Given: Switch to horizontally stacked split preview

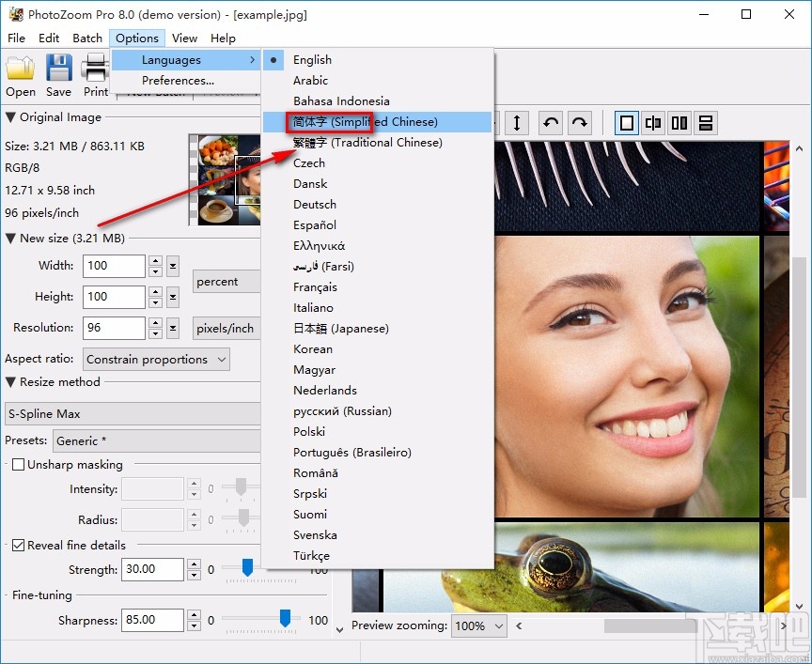Looking at the screenshot, I should pyautogui.click(x=706, y=123).
